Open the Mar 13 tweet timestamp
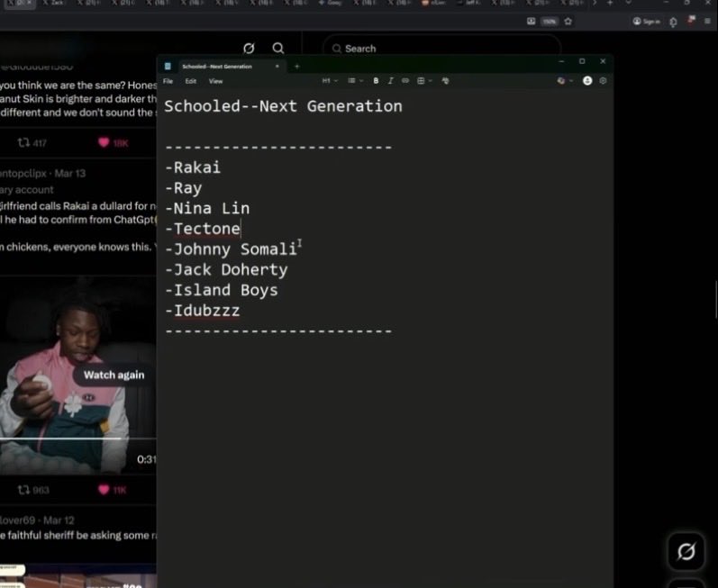The width and height of the screenshot is (718, 588). click(x=70, y=174)
